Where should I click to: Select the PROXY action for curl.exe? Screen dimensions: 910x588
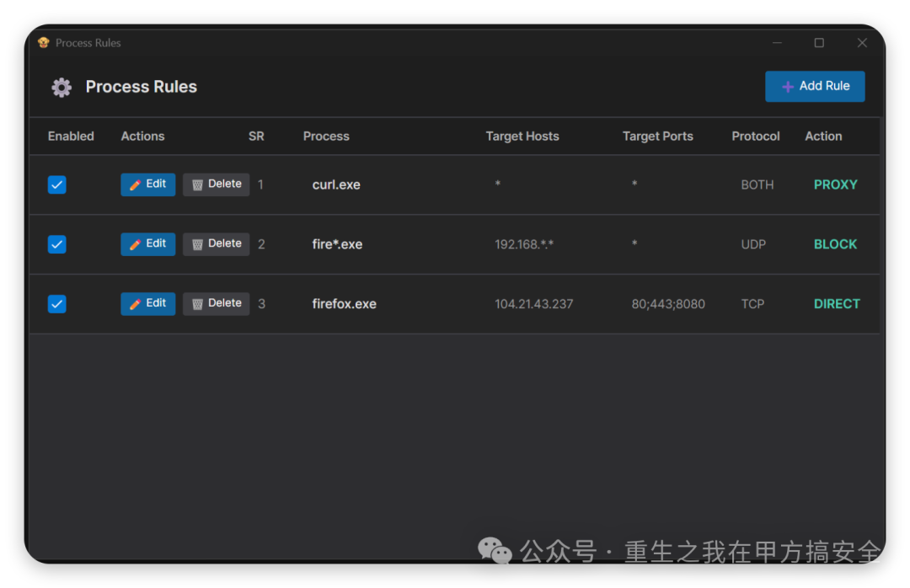835,184
